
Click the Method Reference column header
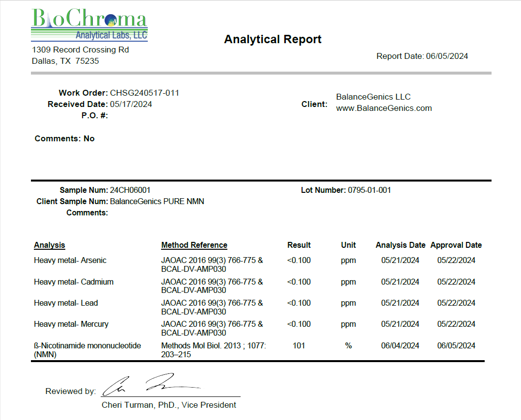click(194, 245)
